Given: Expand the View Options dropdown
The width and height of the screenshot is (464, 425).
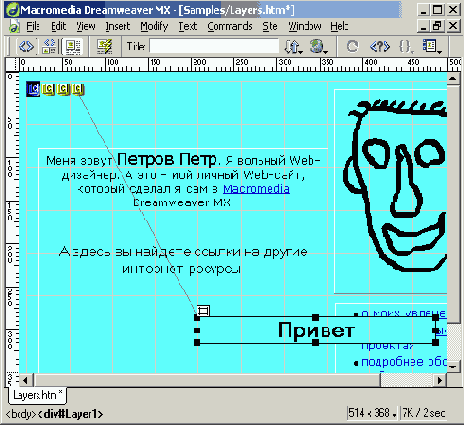Looking at the screenshot, I should pyautogui.click(x=432, y=46).
